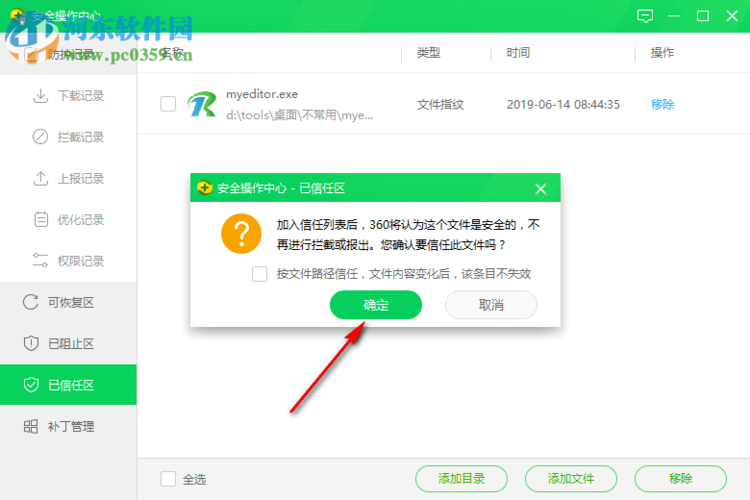Viewport: 750px width, 500px height.
Task: Minimize the 安全操作中心 window
Action: [674, 16]
